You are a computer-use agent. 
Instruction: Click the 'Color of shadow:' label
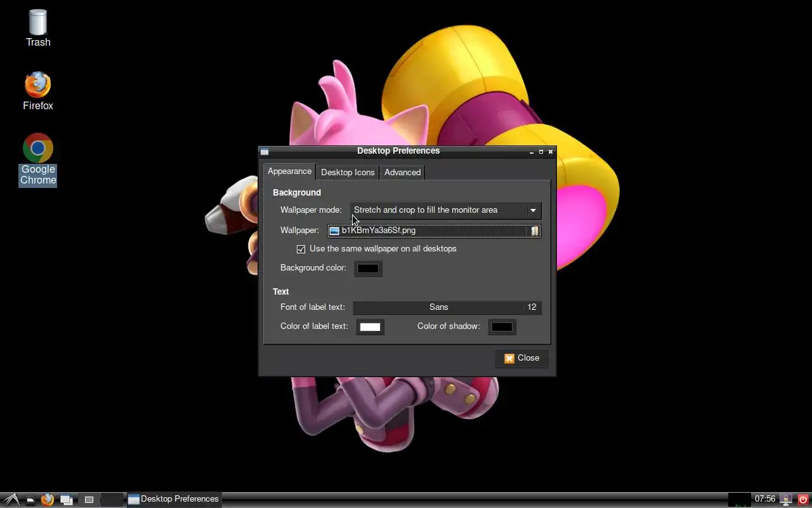(449, 326)
